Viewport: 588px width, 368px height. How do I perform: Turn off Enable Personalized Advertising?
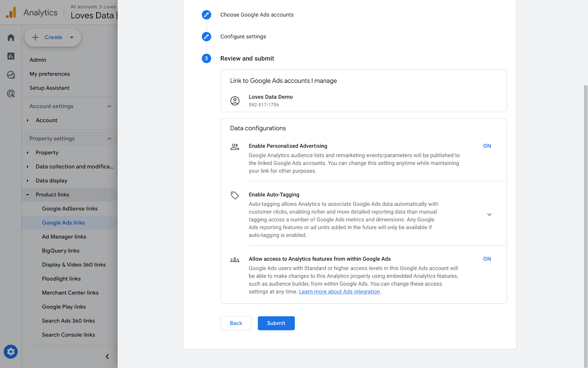[487, 146]
